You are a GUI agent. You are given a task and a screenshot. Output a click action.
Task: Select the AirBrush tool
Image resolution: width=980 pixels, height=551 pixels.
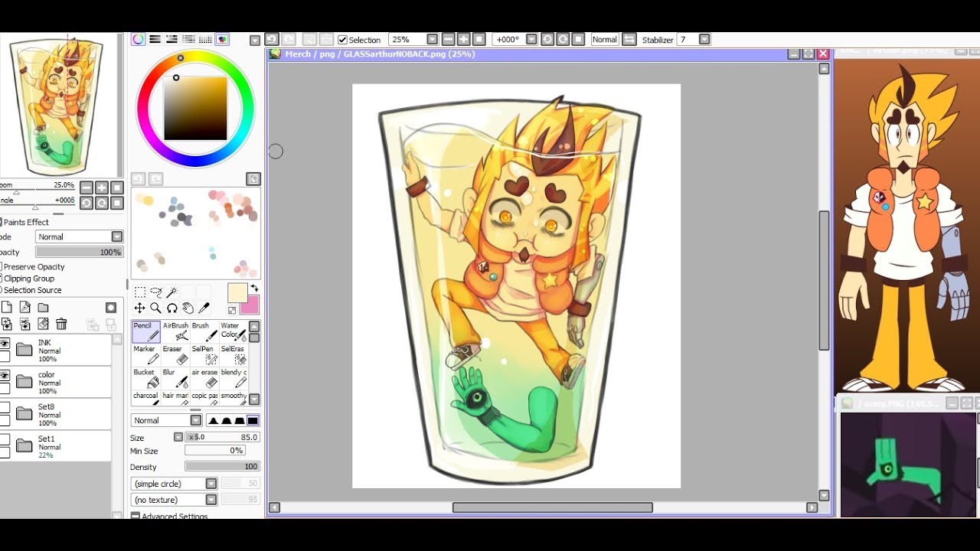pos(175,331)
